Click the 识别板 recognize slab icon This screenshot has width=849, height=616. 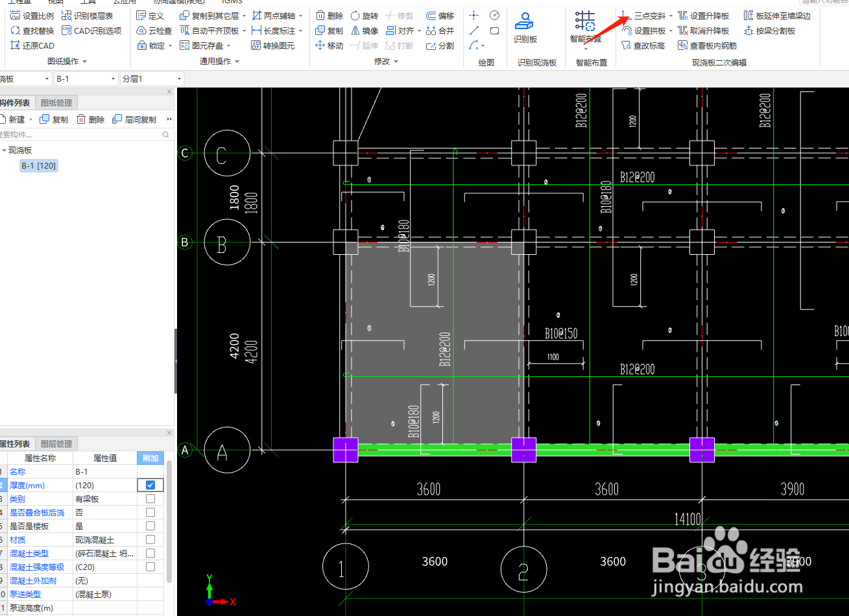525,28
